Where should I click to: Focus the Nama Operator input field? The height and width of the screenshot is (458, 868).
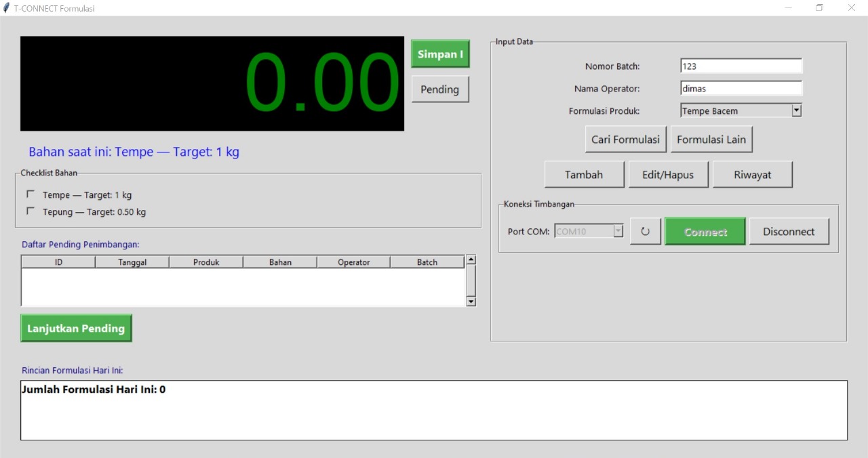click(741, 89)
